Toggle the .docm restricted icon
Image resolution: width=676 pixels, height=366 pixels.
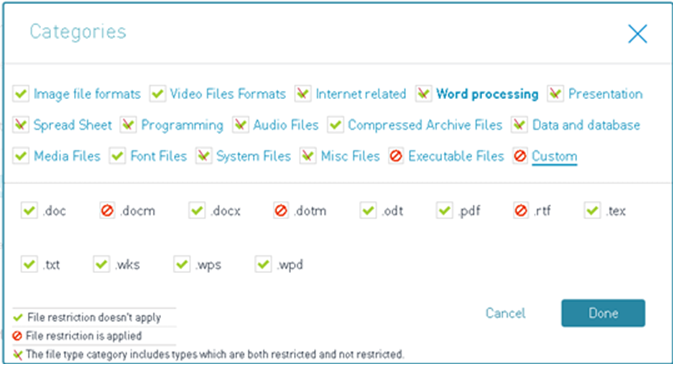(107, 211)
